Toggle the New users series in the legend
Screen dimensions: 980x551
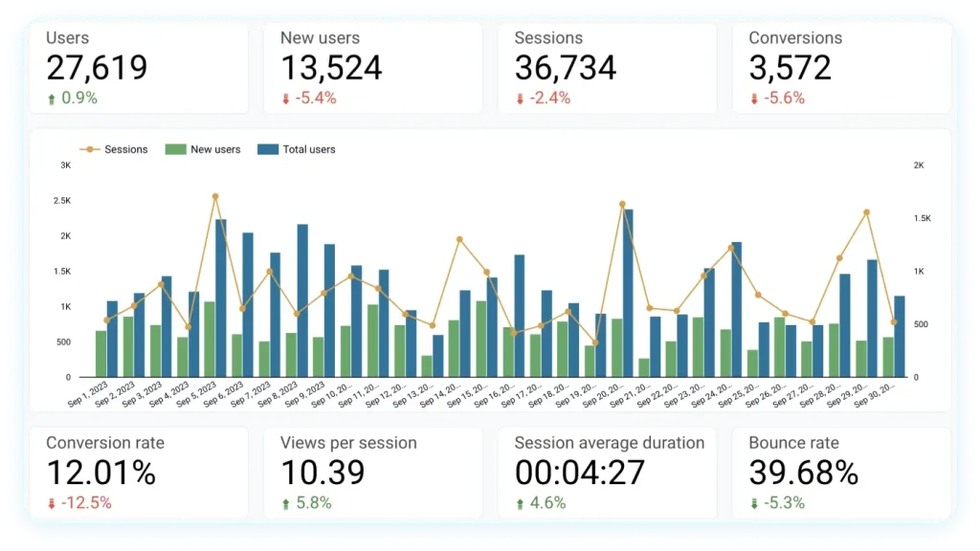(x=203, y=149)
